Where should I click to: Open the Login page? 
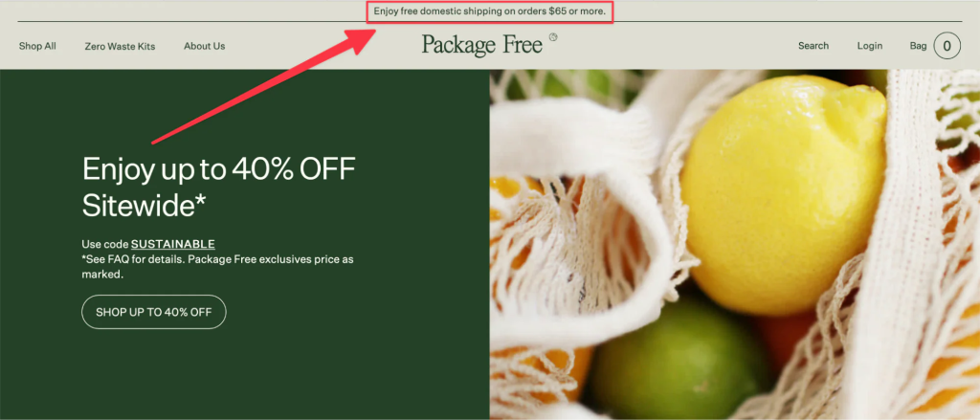point(870,46)
